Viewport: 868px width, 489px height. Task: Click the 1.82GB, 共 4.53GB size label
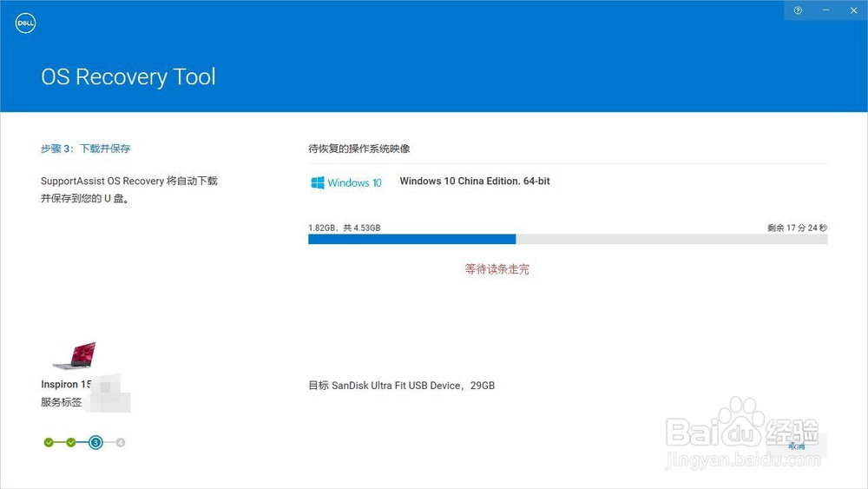pyautogui.click(x=345, y=228)
